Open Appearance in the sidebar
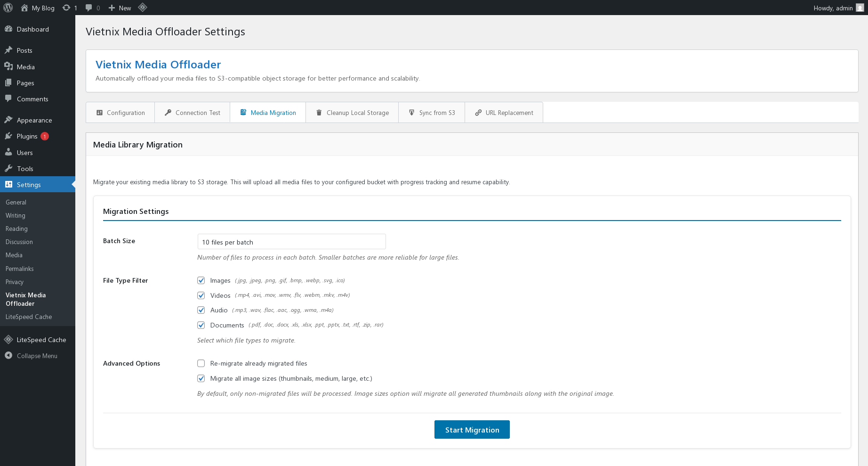Viewport: 868px width, 466px height. 34,120
